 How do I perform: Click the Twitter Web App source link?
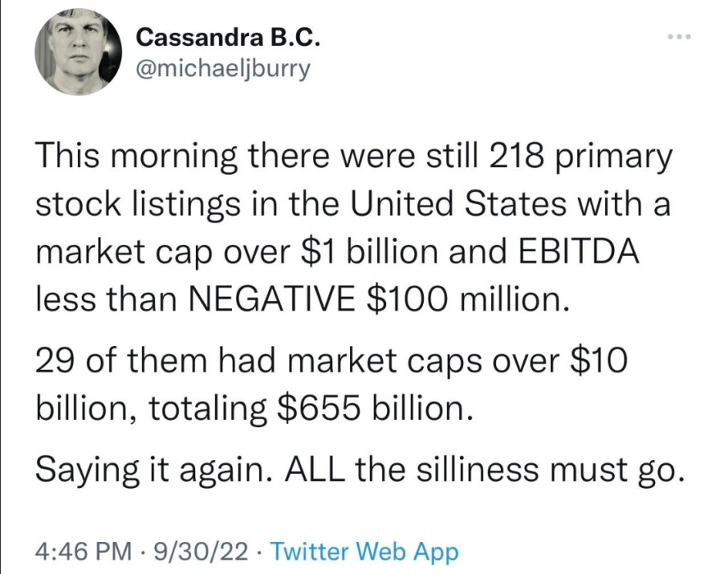pos(365,551)
